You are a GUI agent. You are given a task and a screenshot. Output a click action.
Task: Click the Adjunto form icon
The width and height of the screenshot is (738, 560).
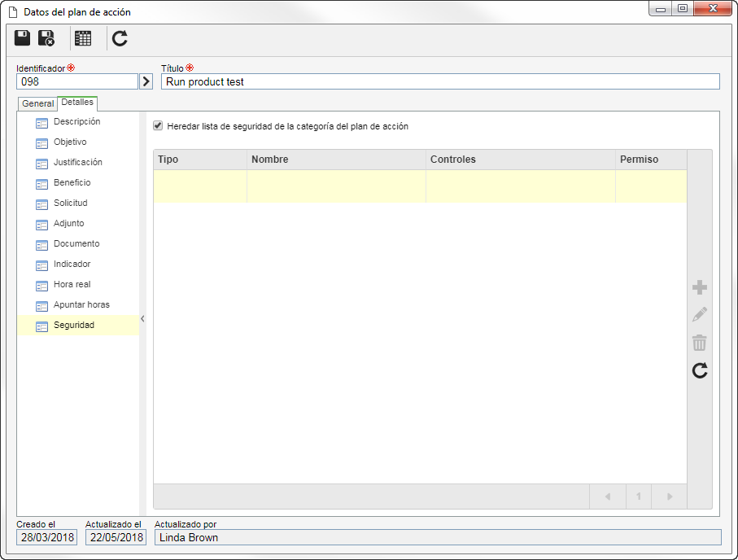coord(41,225)
